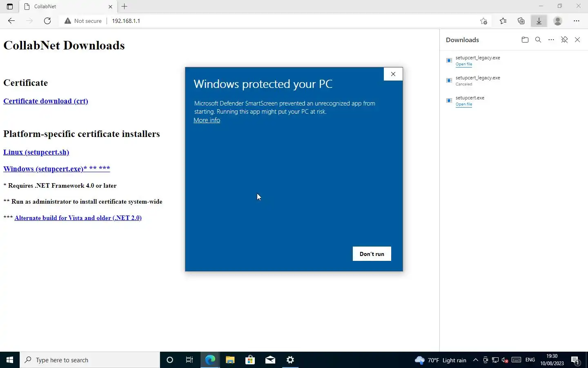This screenshot has height=368, width=588.
Task: Toggle the Downloads toolbar icon
Action: (x=539, y=21)
